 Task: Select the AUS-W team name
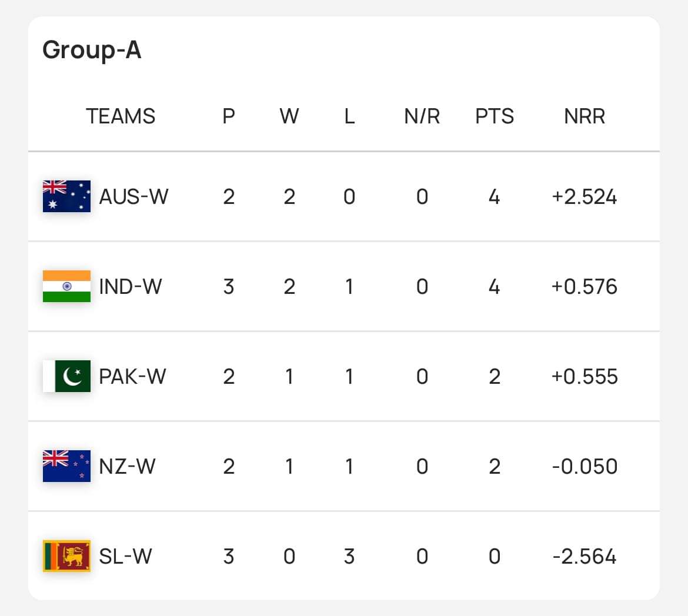coord(133,196)
